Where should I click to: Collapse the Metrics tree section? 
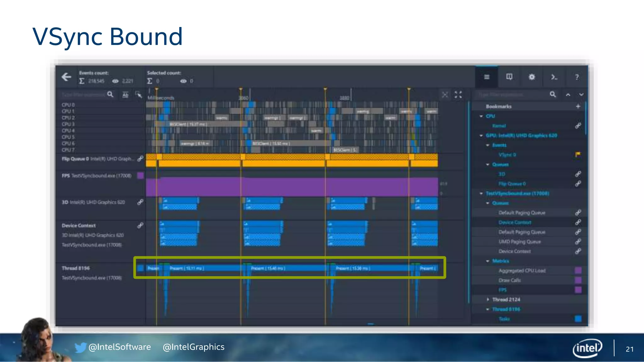point(488,261)
